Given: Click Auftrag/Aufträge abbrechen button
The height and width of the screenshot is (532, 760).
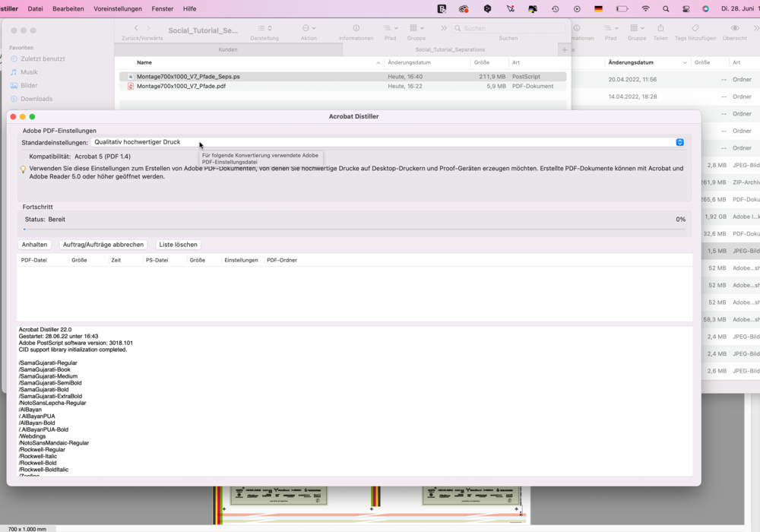Looking at the screenshot, I should pos(103,245).
